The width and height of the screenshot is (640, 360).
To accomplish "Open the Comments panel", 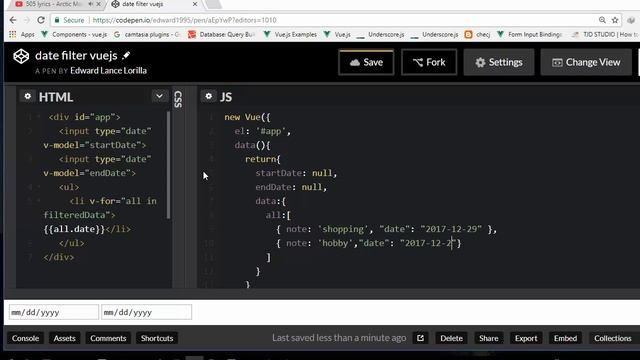I will tap(108, 338).
